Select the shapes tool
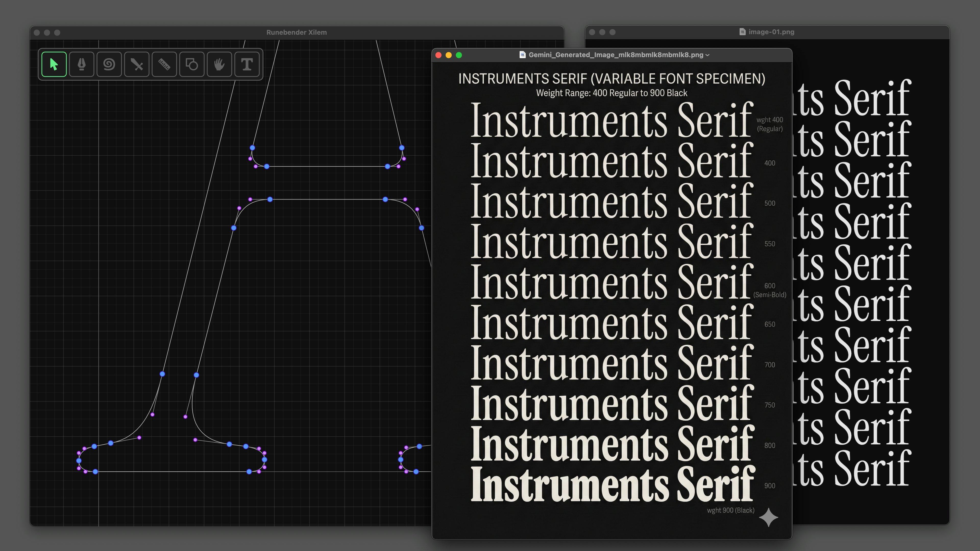The width and height of the screenshot is (980, 551). 192,64
